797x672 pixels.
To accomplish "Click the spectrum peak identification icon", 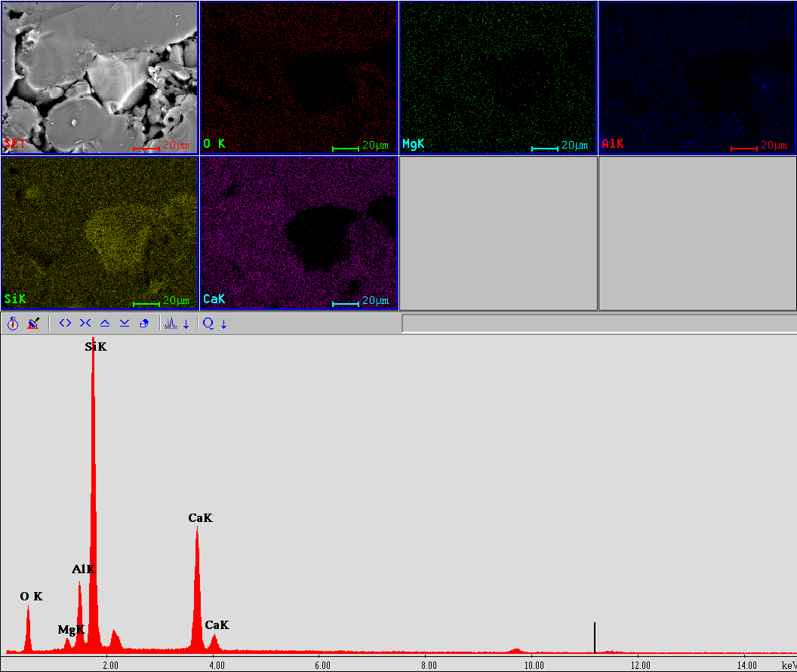I will pos(171,324).
